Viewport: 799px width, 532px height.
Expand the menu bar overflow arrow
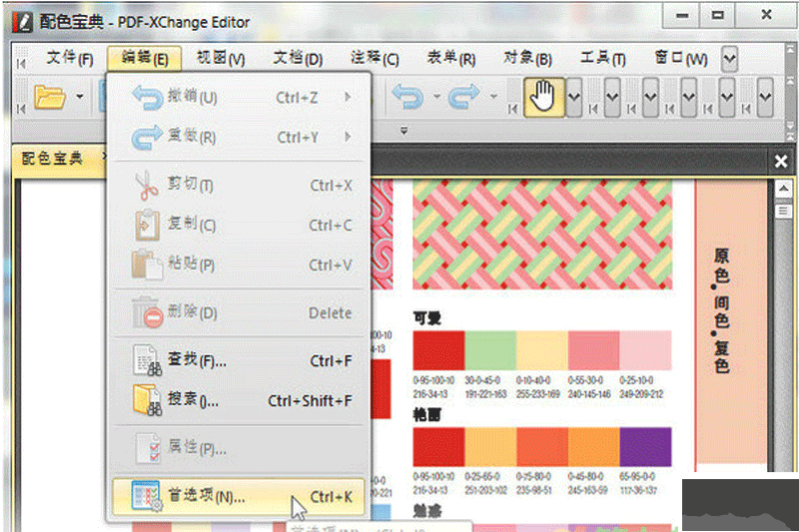click(730, 59)
